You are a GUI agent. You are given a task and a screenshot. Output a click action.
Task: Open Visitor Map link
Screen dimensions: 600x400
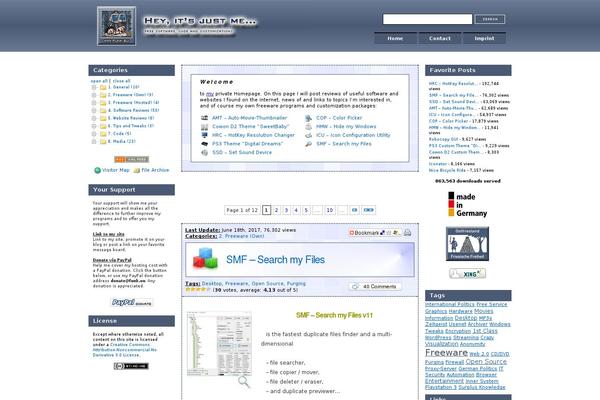[116, 170]
